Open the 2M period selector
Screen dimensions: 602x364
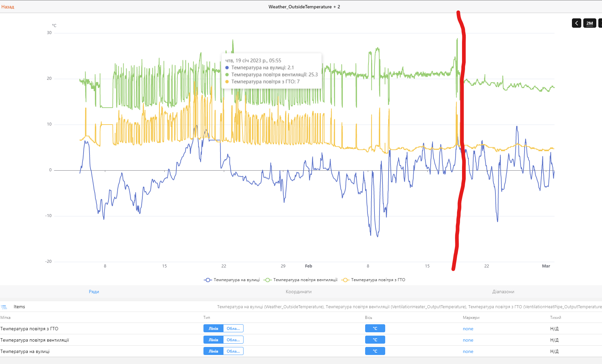590,23
